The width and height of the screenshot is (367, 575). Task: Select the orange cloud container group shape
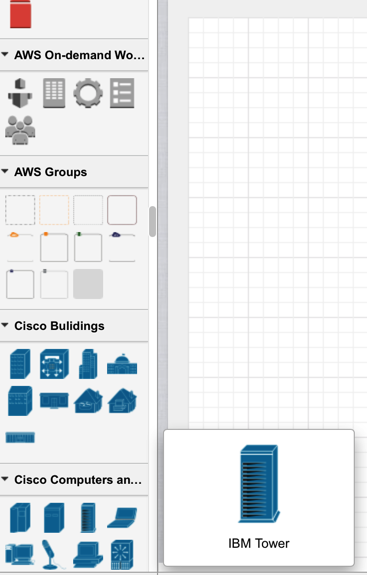20,247
